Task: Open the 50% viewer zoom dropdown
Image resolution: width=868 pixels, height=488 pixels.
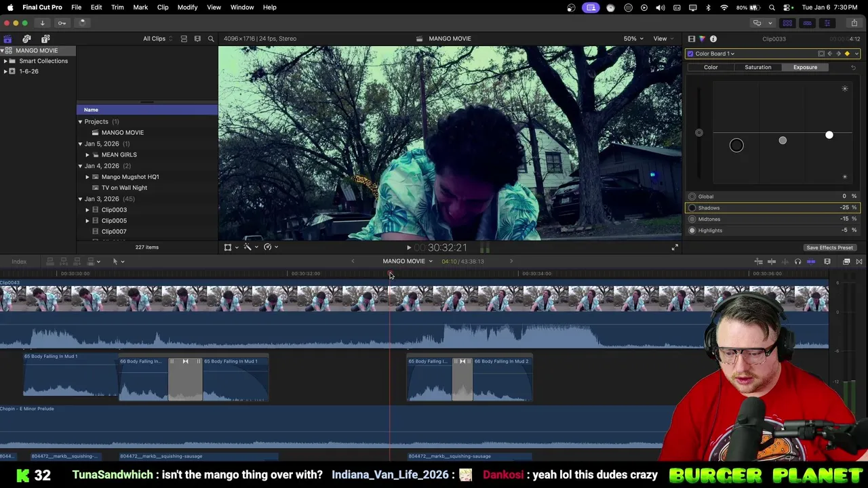Action: (633, 39)
